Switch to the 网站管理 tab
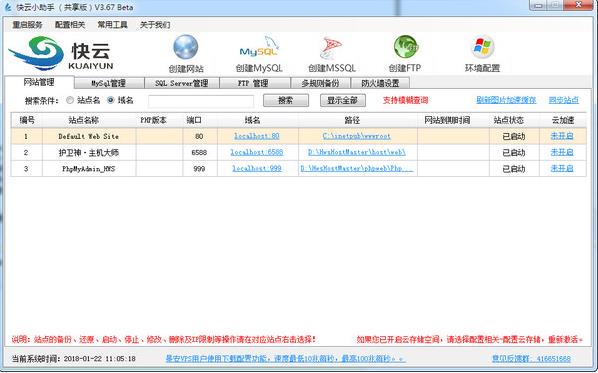Screen dimensions: 598x373 tap(39, 82)
